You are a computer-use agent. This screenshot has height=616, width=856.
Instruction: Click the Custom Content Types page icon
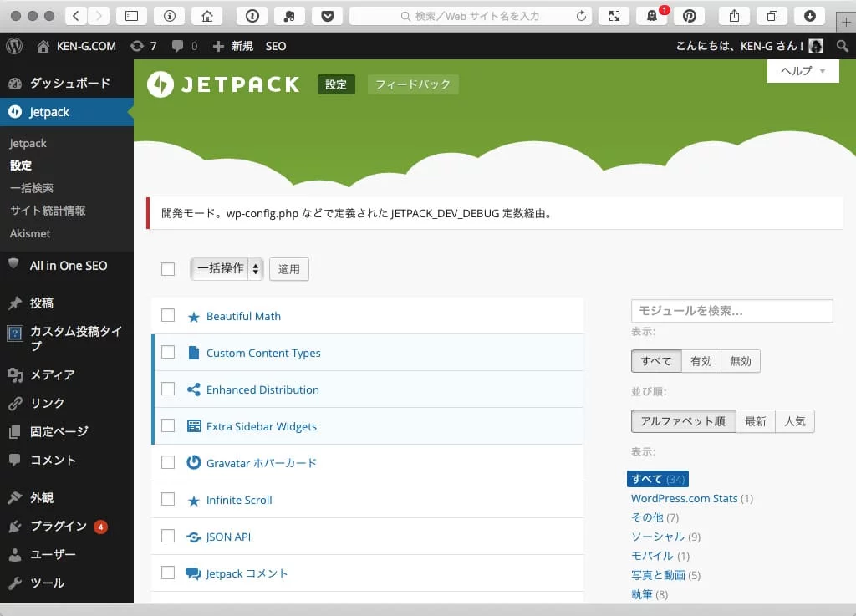[x=193, y=353]
